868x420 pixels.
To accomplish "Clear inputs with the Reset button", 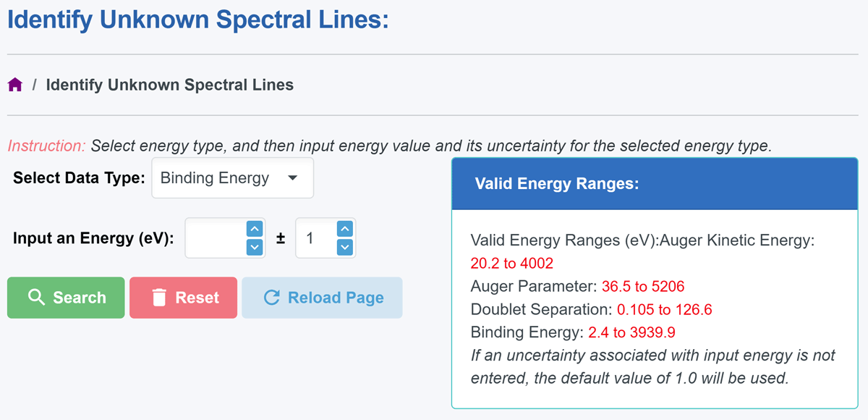I will (x=183, y=298).
